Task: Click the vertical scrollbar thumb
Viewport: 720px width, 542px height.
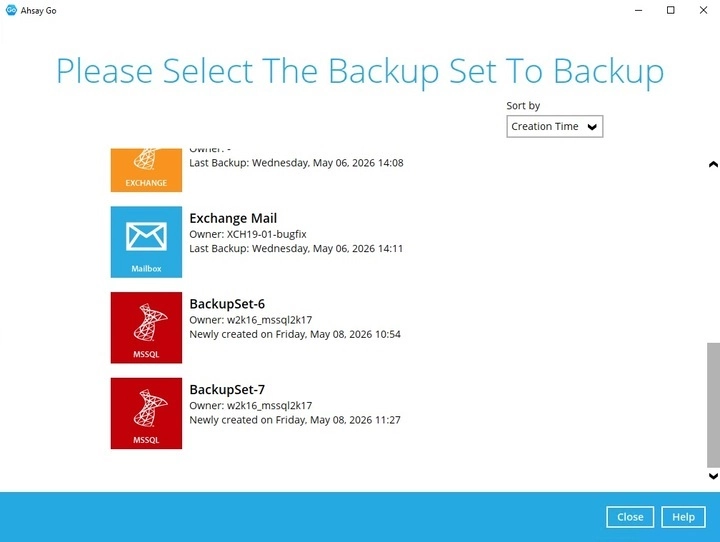Action: (713, 405)
